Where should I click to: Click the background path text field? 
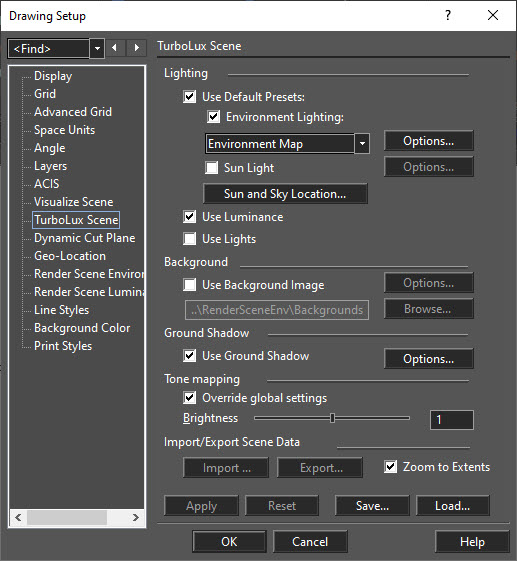point(277,310)
